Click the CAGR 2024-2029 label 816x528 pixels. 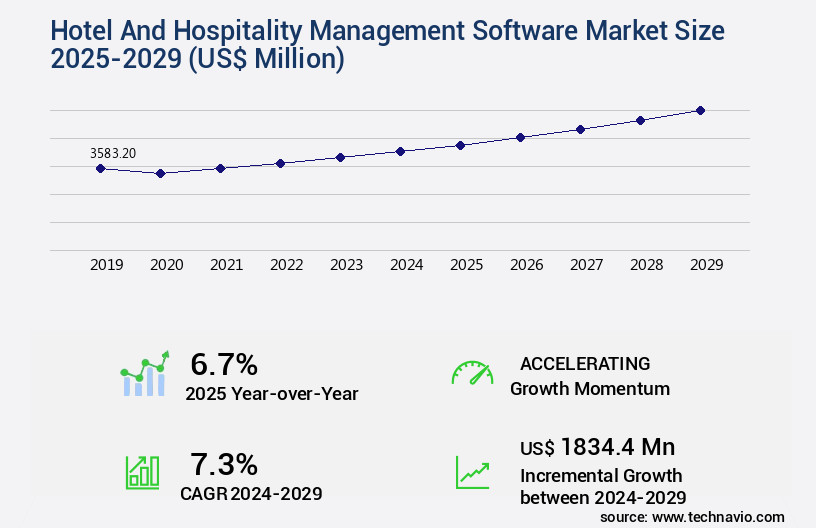pos(251,493)
